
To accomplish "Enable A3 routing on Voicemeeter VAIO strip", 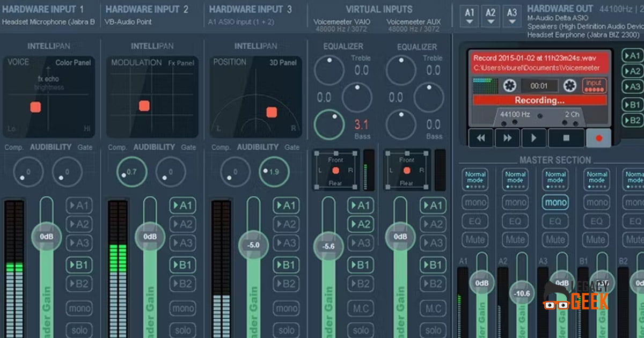I will point(360,243).
